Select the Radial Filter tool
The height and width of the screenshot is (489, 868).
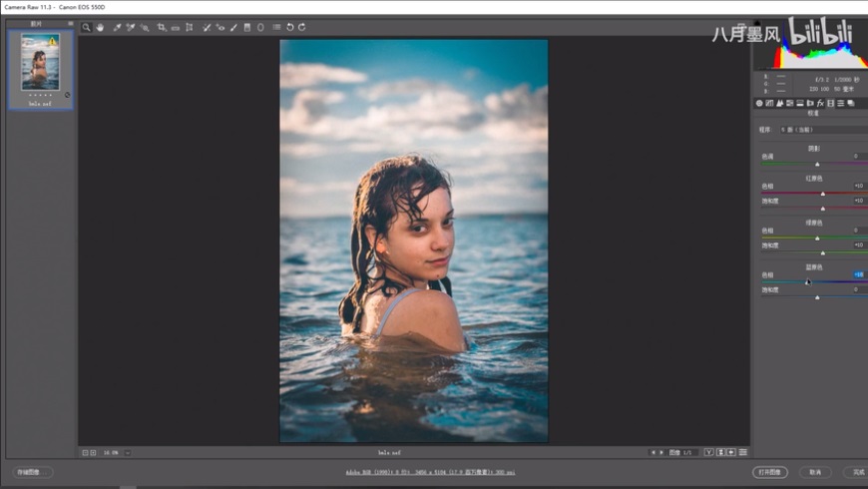click(x=260, y=27)
